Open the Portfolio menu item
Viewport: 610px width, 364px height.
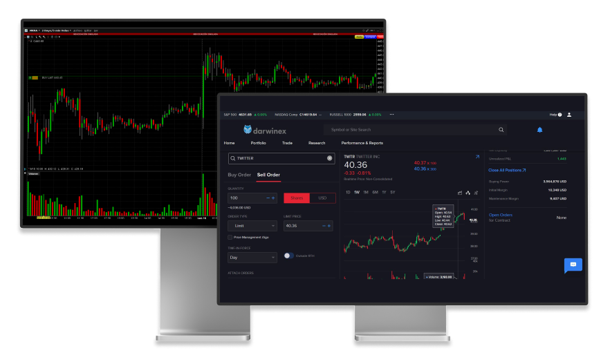[x=258, y=143]
